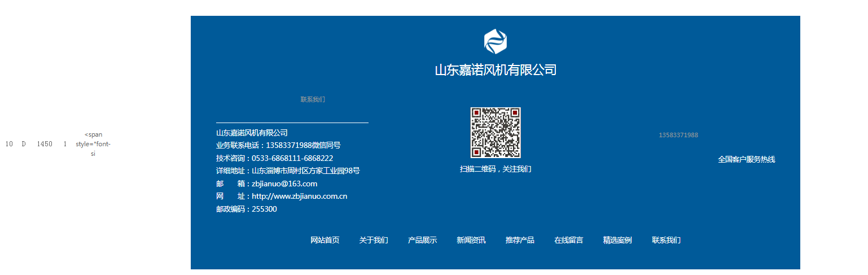Open 推荐产品 footer link
868x275 pixels.
coord(520,240)
